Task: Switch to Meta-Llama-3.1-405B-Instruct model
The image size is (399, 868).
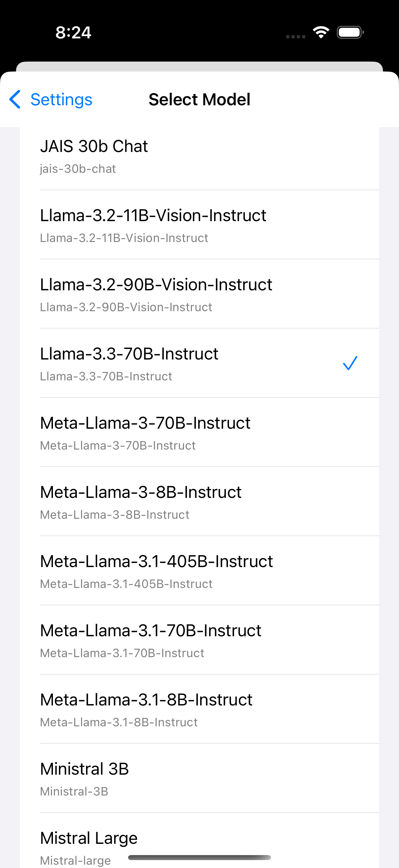Action: click(199, 571)
